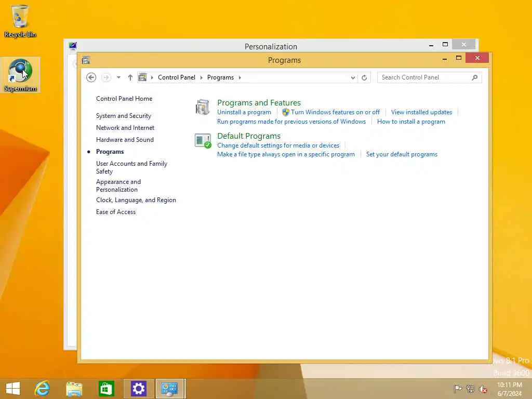
Task: Expand the chevron after Programs breadcrumb
Action: click(x=240, y=77)
